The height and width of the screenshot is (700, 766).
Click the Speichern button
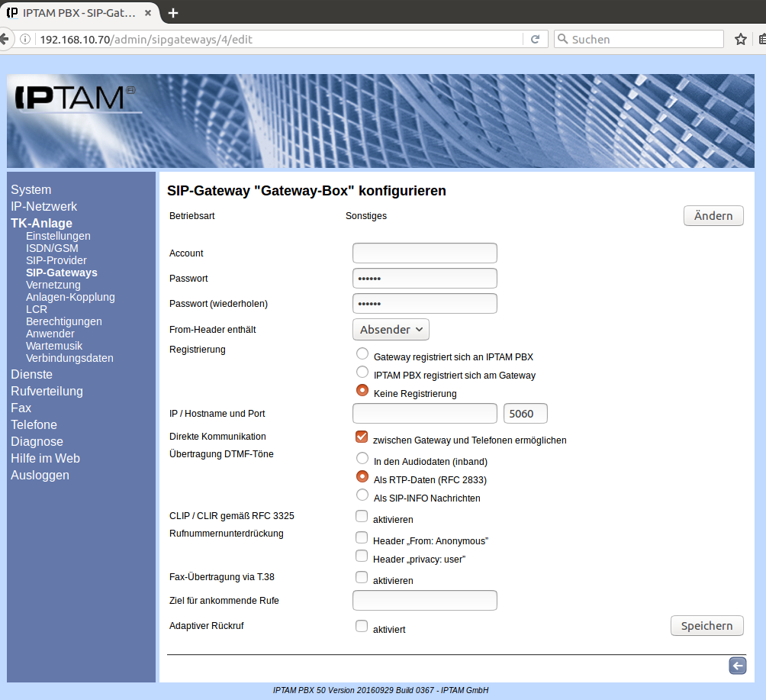click(706, 626)
